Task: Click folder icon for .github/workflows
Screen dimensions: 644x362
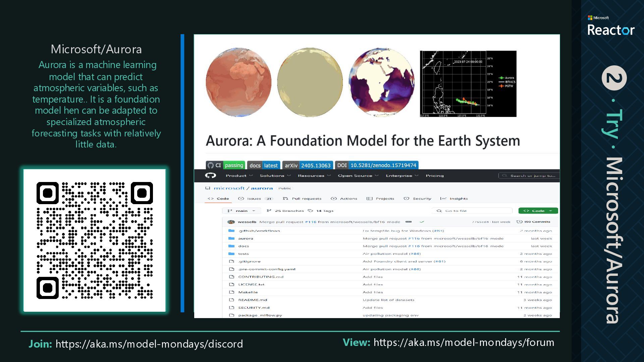Action: pyautogui.click(x=231, y=231)
